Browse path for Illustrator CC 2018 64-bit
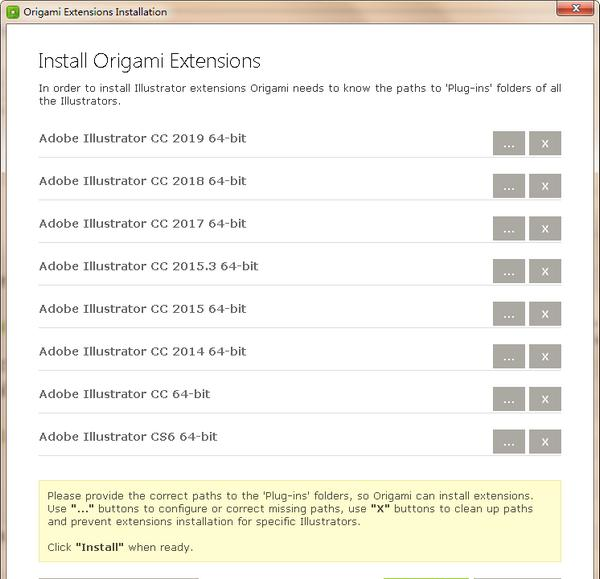600x579 pixels. click(509, 186)
